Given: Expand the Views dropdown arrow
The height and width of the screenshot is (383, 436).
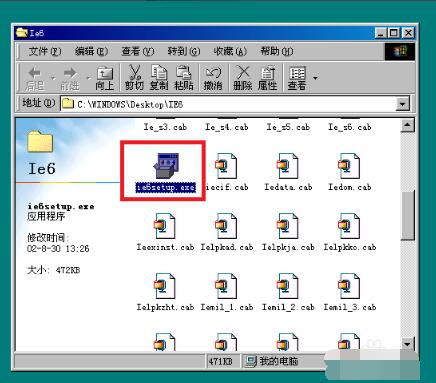Looking at the screenshot, I should coord(315,78).
